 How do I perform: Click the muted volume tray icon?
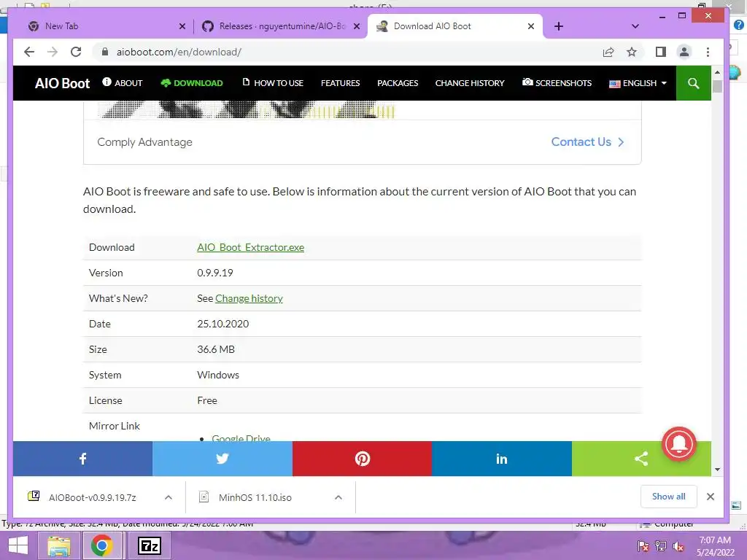[x=678, y=546]
